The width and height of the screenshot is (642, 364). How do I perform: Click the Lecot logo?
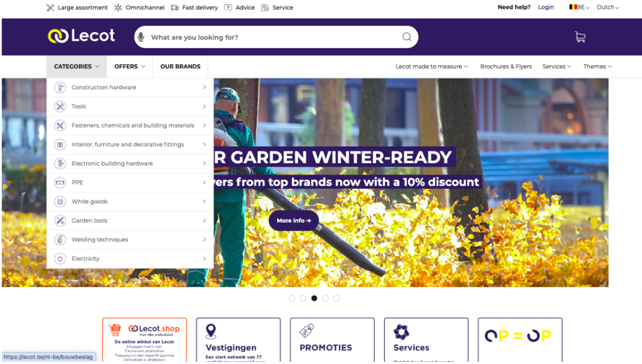(x=81, y=36)
